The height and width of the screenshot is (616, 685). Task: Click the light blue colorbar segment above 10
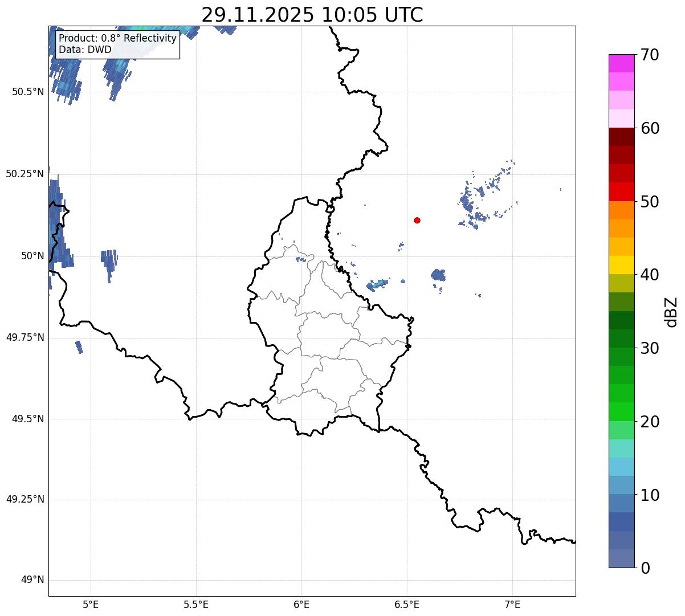[x=622, y=485]
